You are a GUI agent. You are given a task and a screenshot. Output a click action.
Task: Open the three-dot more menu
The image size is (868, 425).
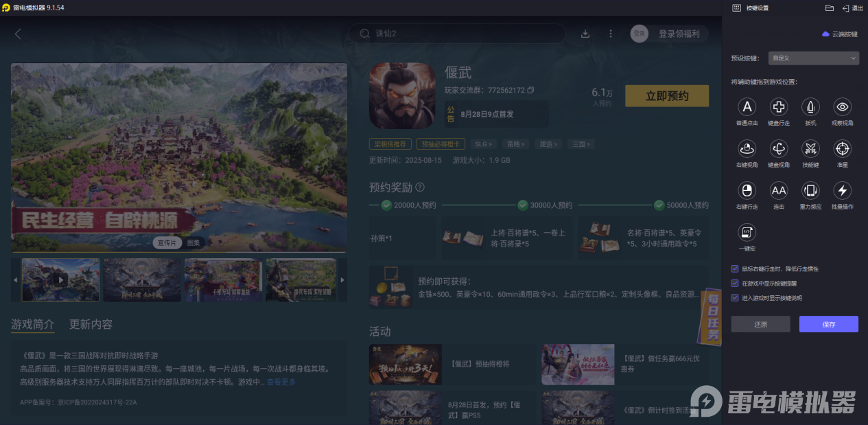[611, 34]
